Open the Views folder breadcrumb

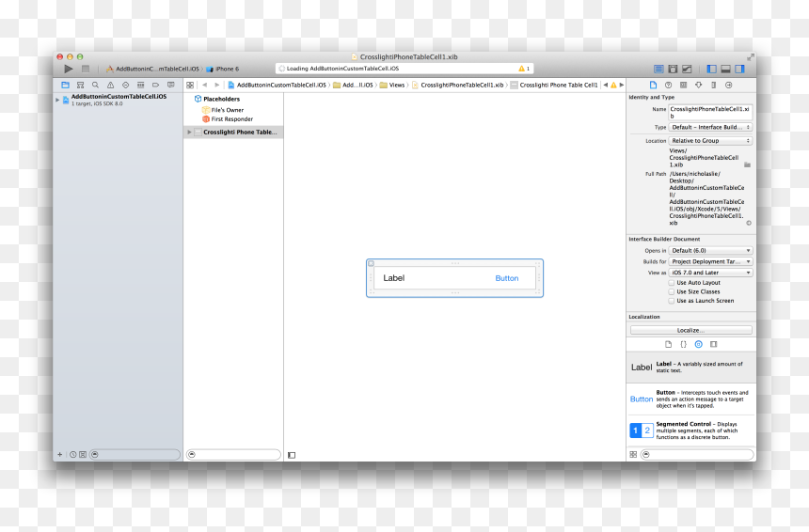(392, 85)
